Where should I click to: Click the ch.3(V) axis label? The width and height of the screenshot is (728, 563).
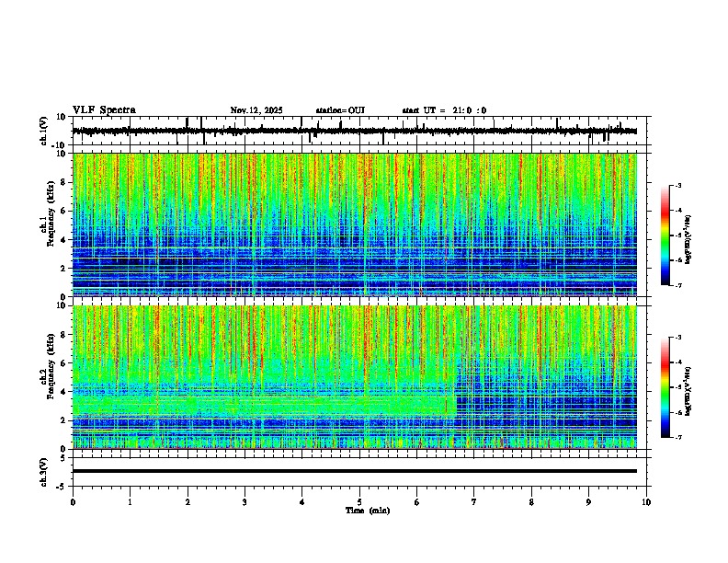coord(44,472)
